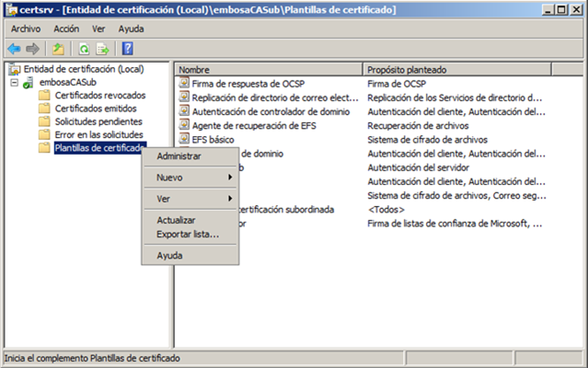Screen dimensions: 588x368
Task: Click the embosaCASub server icon
Action: (x=28, y=82)
